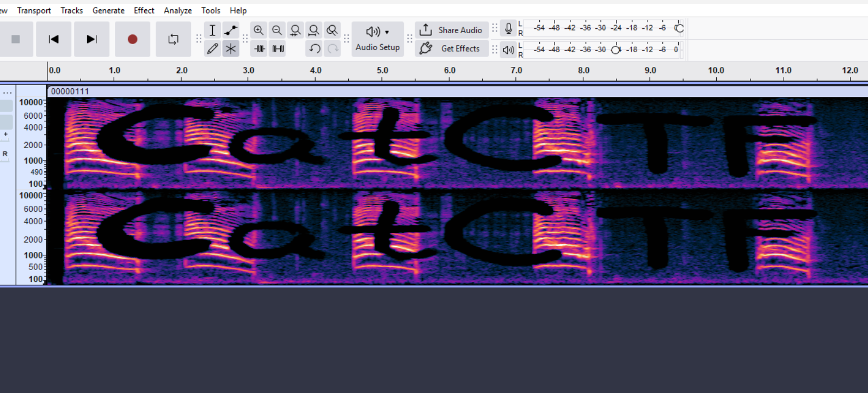Open the Analyze menu
This screenshot has width=868, height=393.
click(178, 10)
